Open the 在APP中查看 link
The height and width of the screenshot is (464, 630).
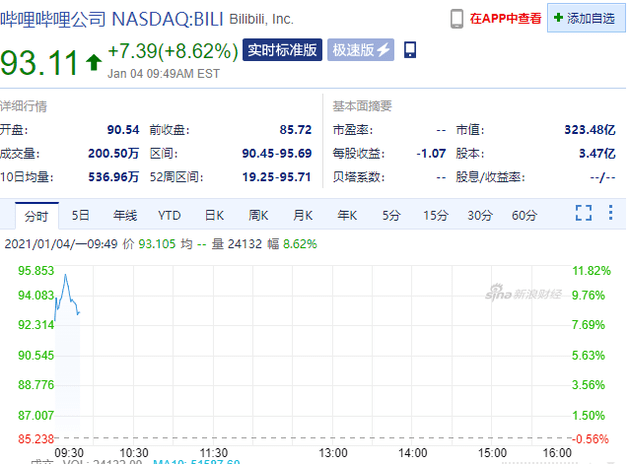point(505,18)
